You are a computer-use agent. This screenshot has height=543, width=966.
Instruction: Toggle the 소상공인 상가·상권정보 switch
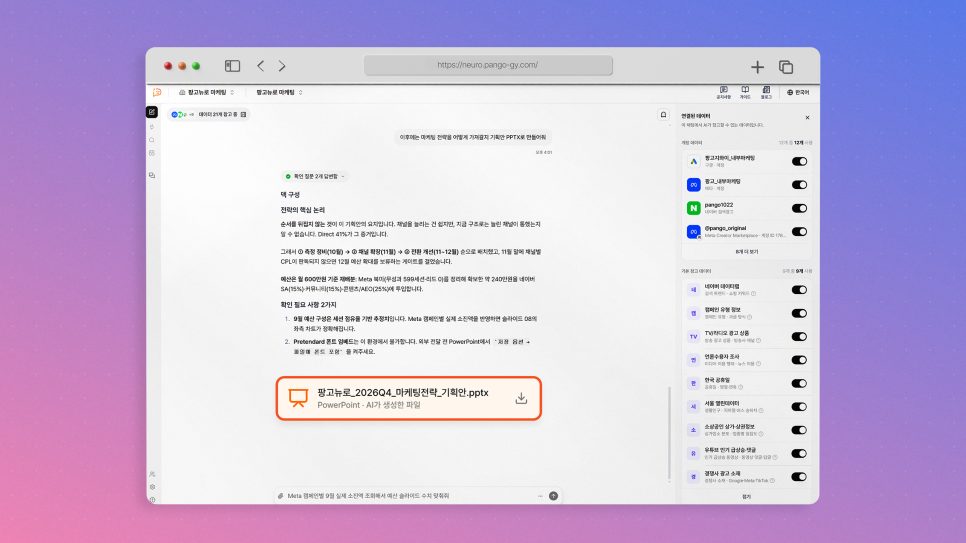[x=799, y=430]
